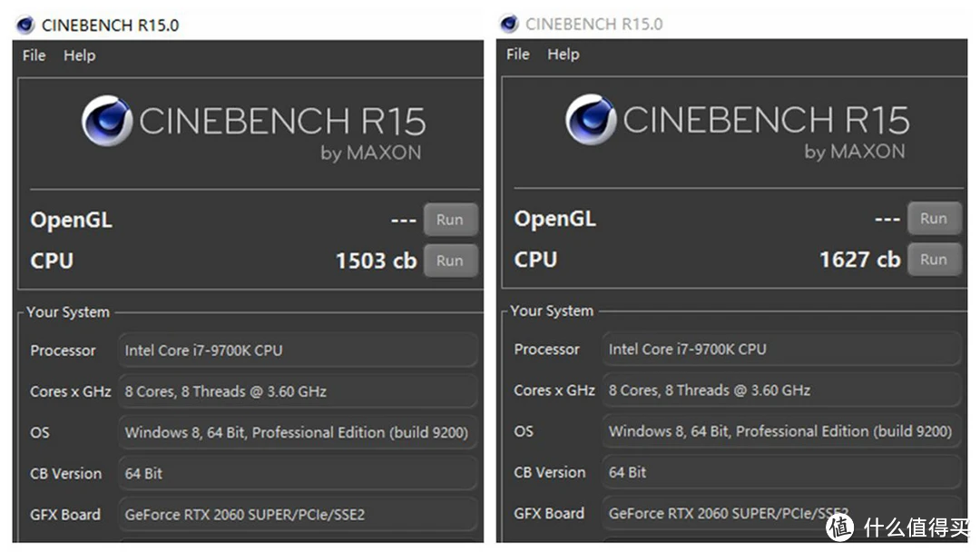This screenshot has height=552, width=980.
Task: Open the Help menu in the right Cinebench window
Action: (563, 54)
